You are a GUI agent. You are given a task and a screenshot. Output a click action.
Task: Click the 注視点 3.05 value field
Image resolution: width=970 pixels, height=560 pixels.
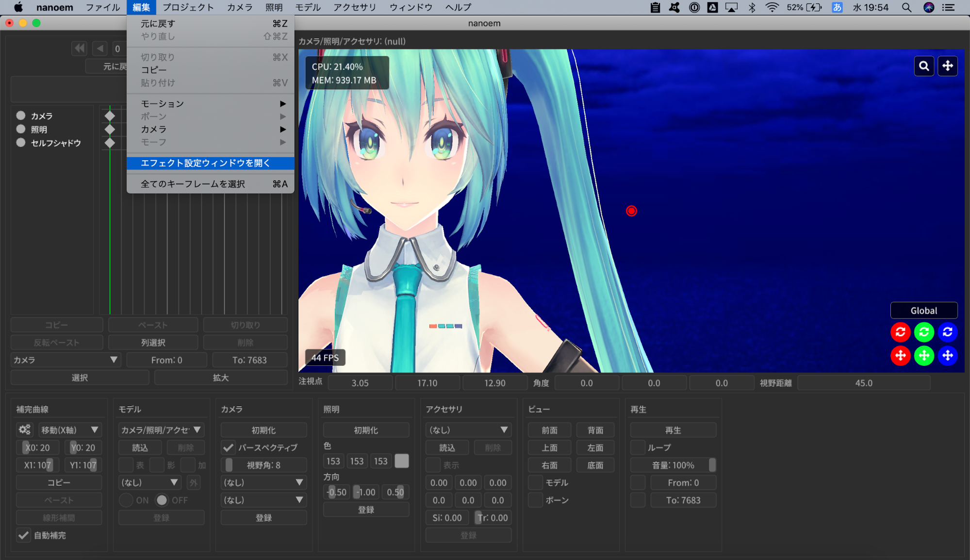(x=360, y=383)
